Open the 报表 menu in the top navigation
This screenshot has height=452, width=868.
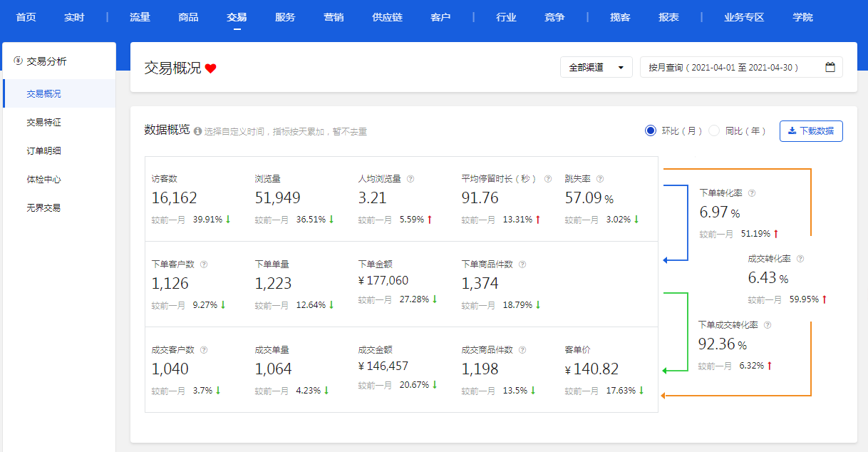(x=668, y=17)
